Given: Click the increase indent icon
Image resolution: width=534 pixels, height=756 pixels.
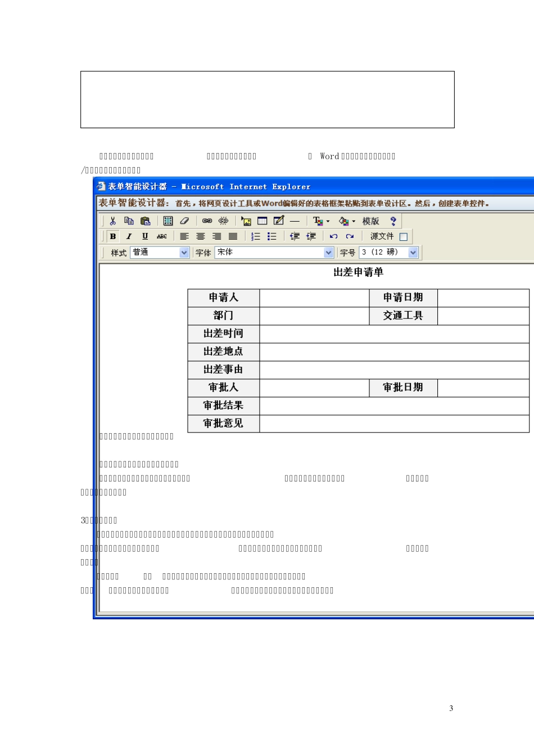Looking at the screenshot, I should 311,236.
